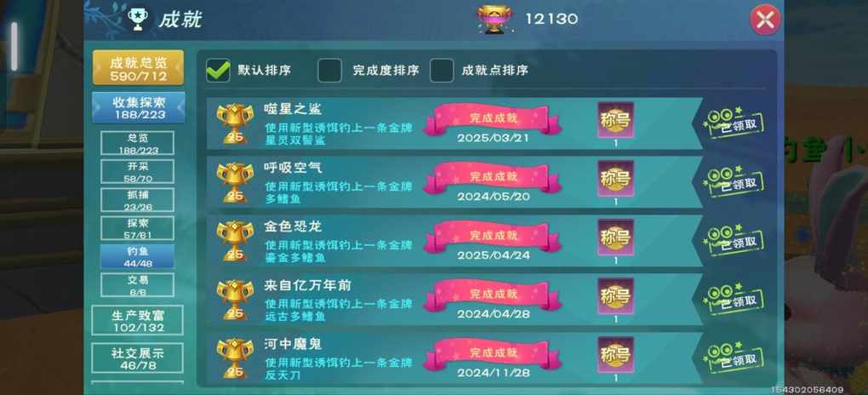Screen dimensions: 868x395
Task: Click the white scroll indicator on left edge
Action: [14, 47]
